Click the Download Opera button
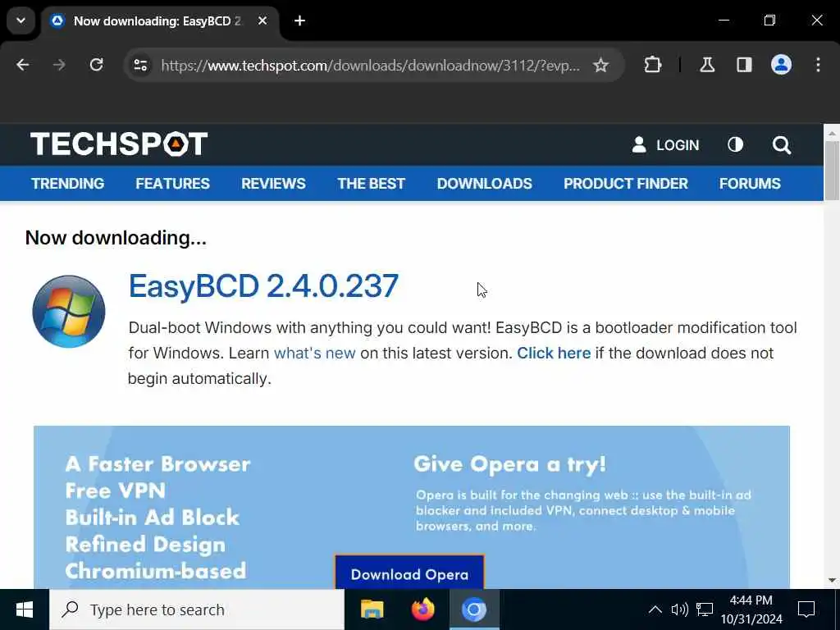Screen dimensions: 840x630 410,573
